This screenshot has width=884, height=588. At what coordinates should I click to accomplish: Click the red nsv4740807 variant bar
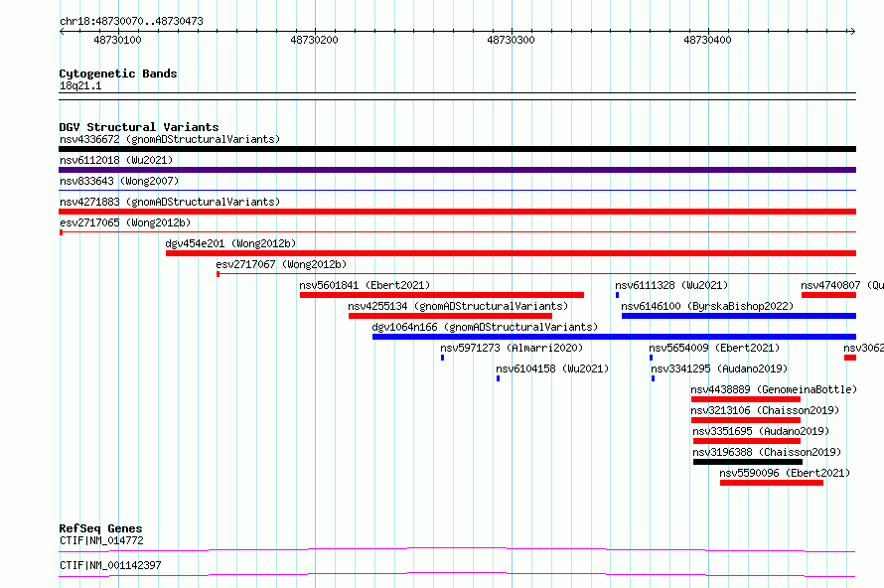[x=828, y=295]
